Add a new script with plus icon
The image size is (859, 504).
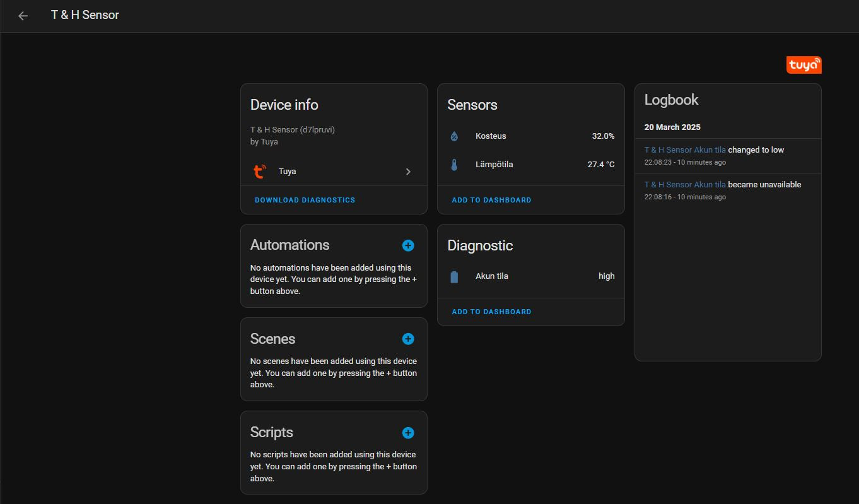pyautogui.click(x=408, y=433)
